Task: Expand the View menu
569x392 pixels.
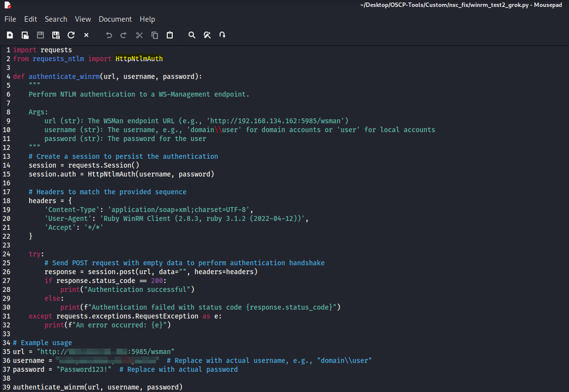Action: point(83,19)
